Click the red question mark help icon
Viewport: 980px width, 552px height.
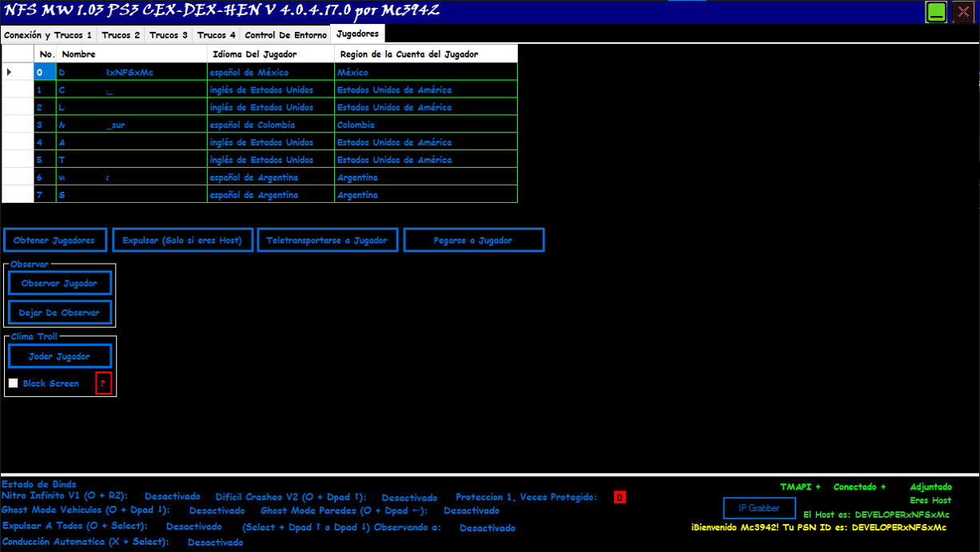point(103,384)
